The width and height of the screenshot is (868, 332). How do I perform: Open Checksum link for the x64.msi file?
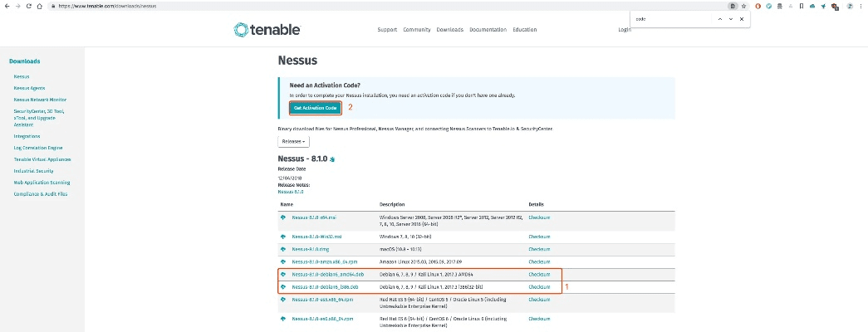point(539,217)
